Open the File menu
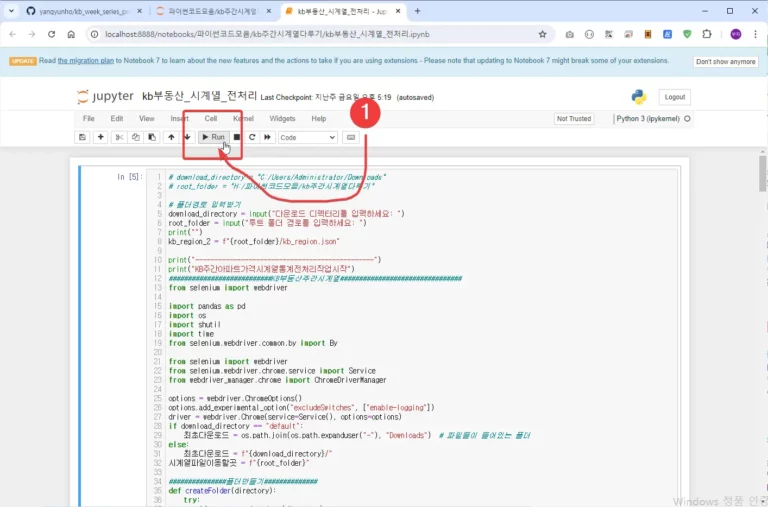768x507 pixels. pos(89,119)
